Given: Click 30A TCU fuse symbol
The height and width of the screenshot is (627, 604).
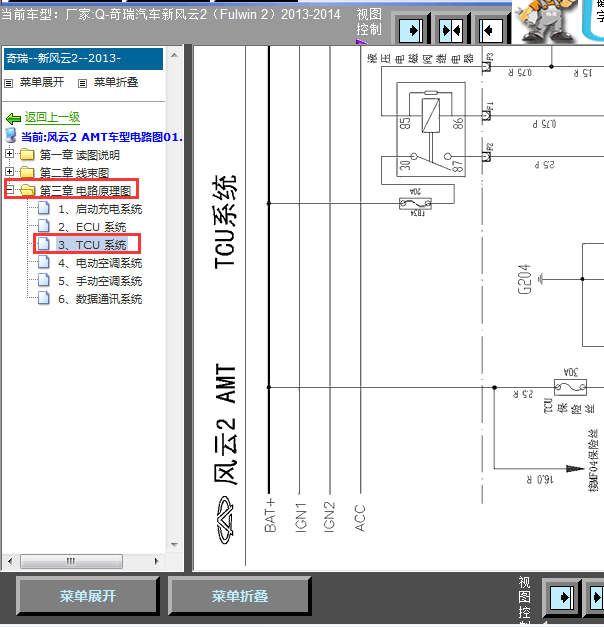Looking at the screenshot, I should [x=570, y=387].
